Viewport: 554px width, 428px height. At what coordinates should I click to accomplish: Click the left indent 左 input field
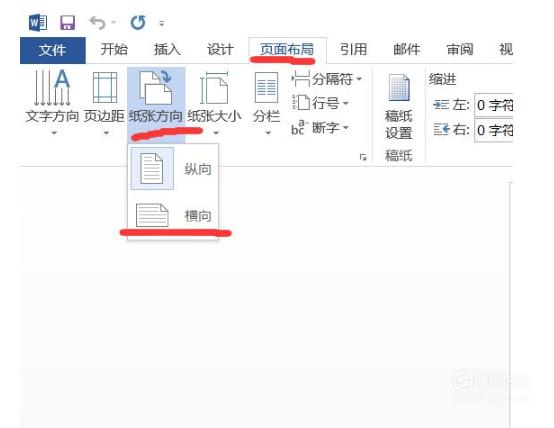pyautogui.click(x=494, y=105)
